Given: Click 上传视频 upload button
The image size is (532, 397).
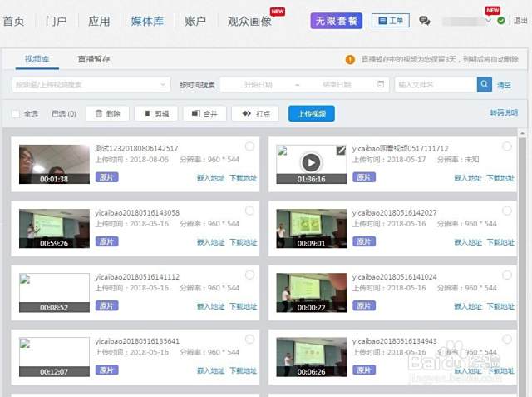Looking at the screenshot, I should pos(312,113).
